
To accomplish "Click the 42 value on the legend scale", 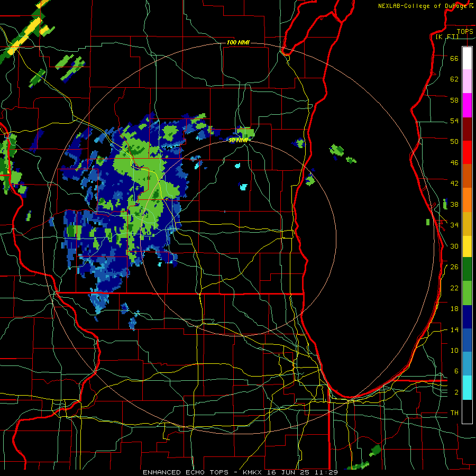I will [x=454, y=184].
